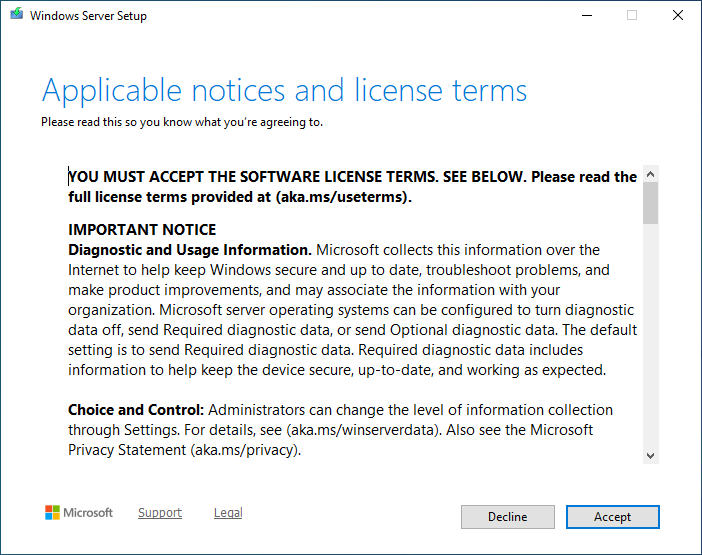Click the bold "Choice and Control" text
Image resolution: width=702 pixels, height=555 pixels.
coord(135,410)
